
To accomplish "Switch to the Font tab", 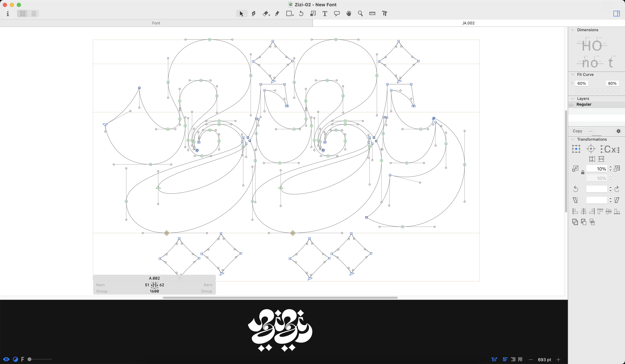I will [156, 23].
